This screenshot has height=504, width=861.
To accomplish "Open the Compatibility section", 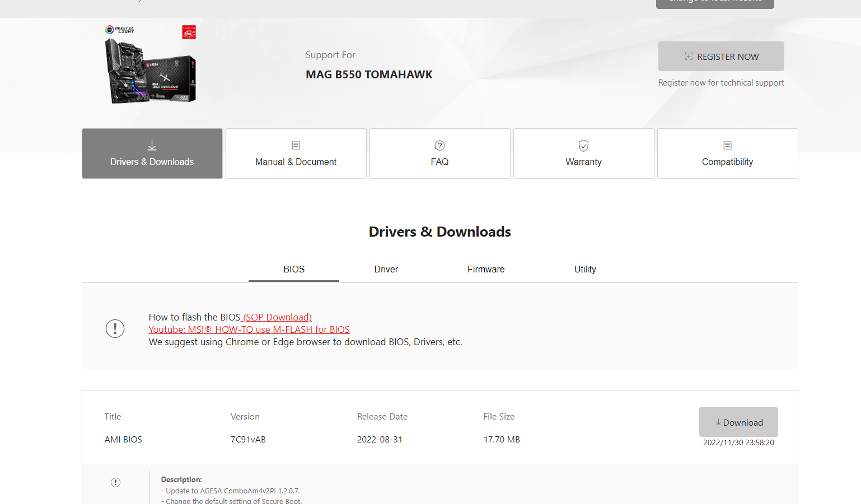I will [728, 154].
